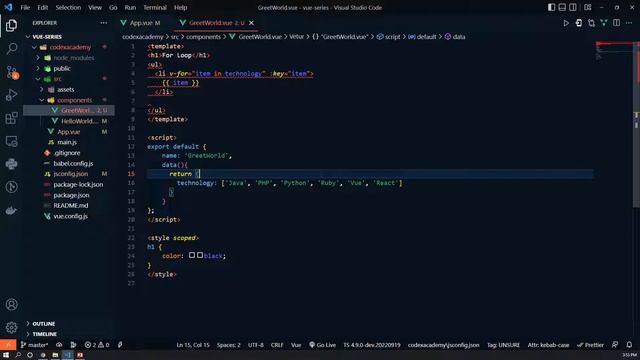Close the GreetWorld.vue tab
Screen dimensions: 640x360
251,23
